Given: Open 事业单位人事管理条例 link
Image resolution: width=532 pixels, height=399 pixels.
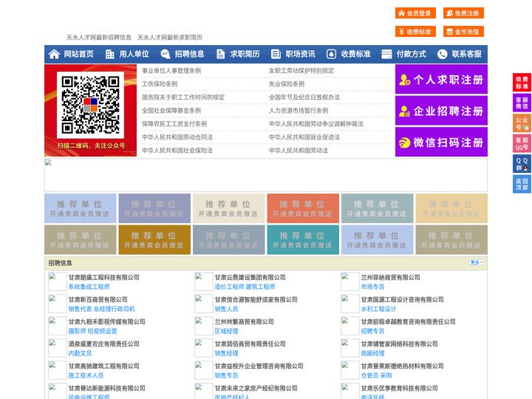Looking at the screenshot, I should [x=171, y=71].
